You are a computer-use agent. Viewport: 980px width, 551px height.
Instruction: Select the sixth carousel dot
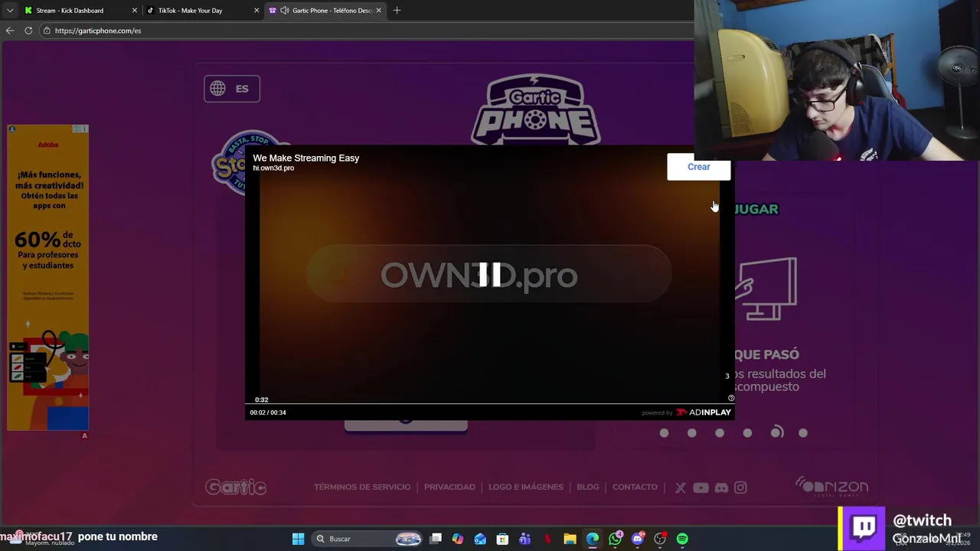(x=803, y=433)
